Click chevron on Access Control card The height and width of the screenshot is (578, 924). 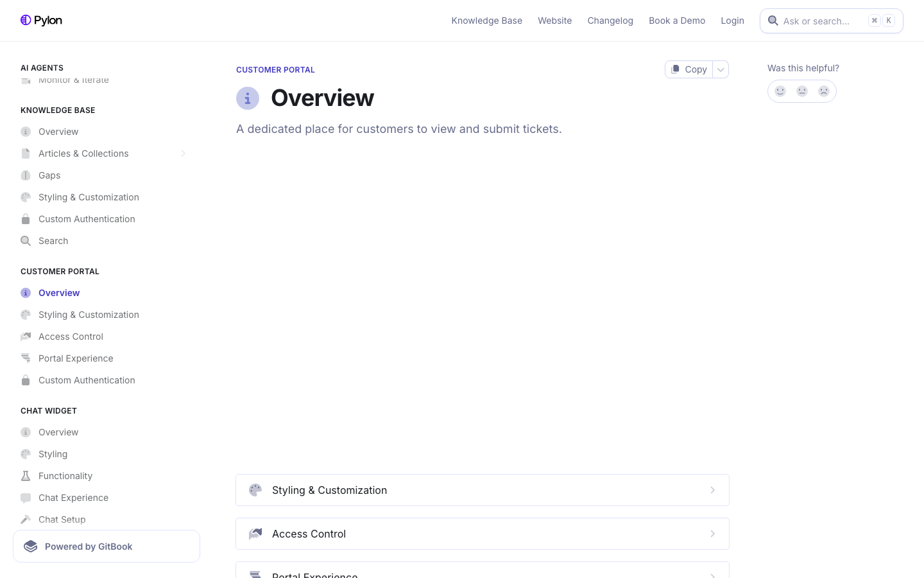(x=712, y=534)
